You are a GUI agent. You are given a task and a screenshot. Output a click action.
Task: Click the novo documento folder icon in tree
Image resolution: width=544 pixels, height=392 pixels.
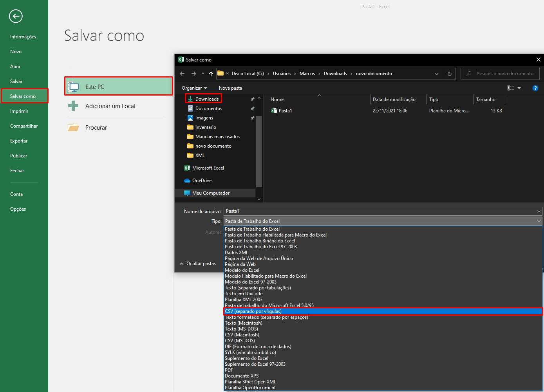click(x=190, y=146)
